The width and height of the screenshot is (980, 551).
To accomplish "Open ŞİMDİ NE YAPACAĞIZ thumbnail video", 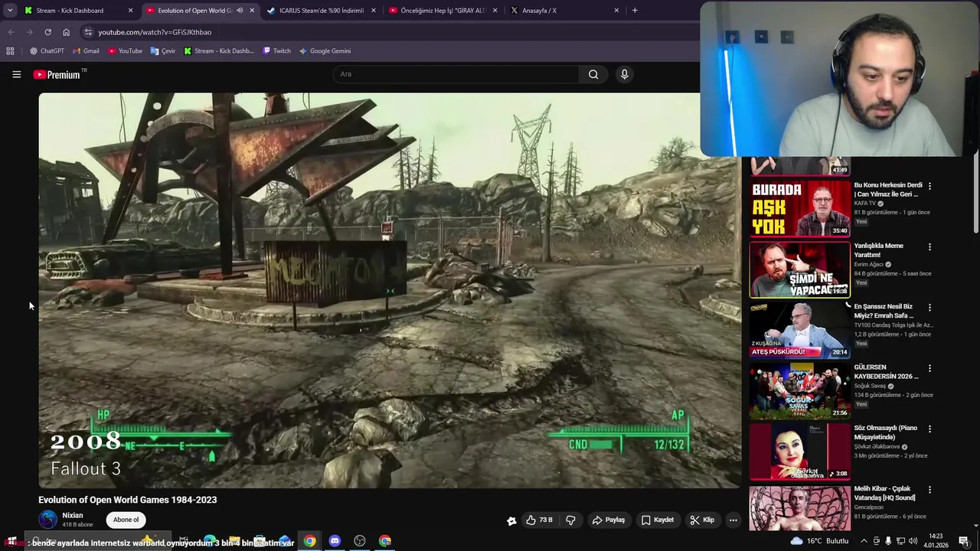I will [x=799, y=269].
